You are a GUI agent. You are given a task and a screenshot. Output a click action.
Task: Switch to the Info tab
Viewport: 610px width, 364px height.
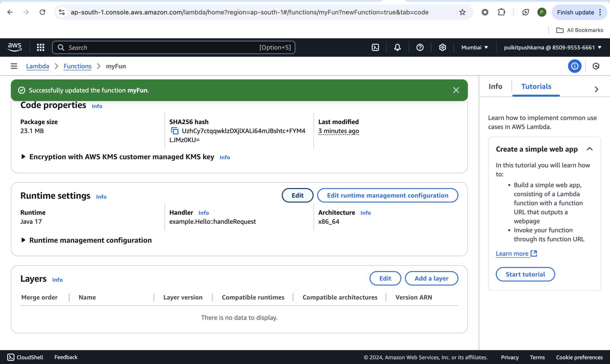click(495, 86)
